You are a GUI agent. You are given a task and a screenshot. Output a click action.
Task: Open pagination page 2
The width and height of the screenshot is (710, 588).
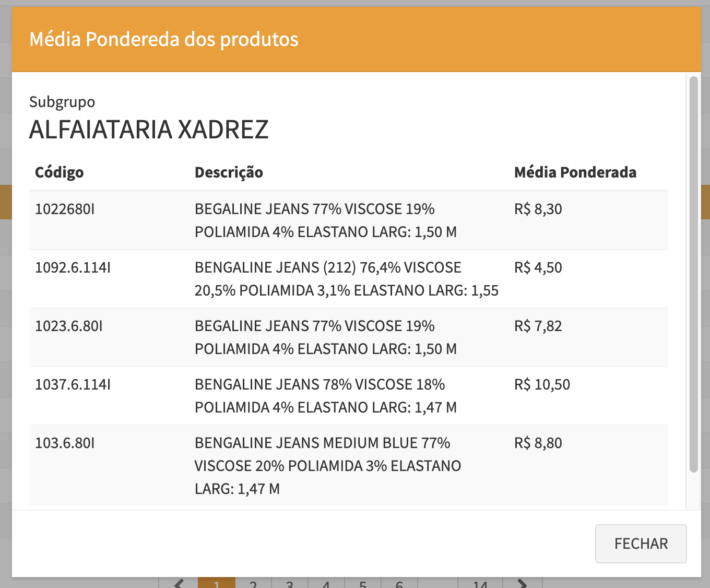click(253, 584)
